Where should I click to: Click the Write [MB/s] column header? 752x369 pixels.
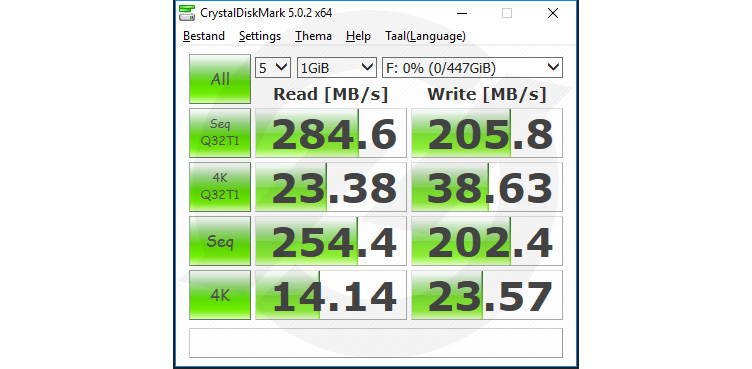(487, 95)
